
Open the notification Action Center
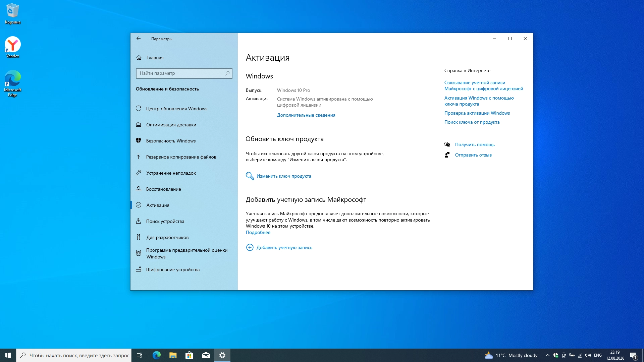[x=634, y=355]
